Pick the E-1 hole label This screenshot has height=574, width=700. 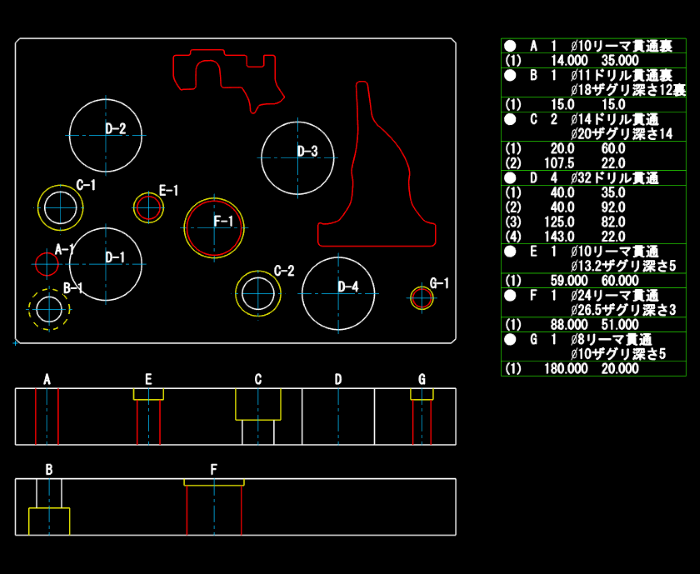pos(169,191)
